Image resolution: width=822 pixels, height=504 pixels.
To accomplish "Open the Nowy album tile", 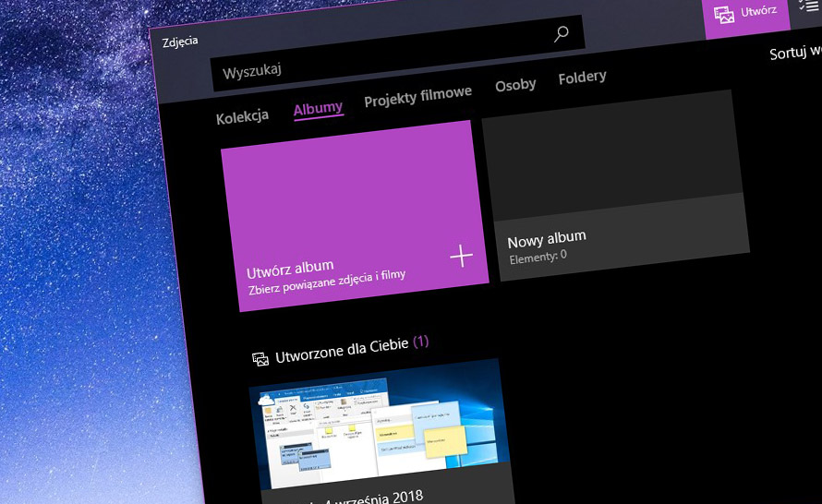I will tap(615, 186).
